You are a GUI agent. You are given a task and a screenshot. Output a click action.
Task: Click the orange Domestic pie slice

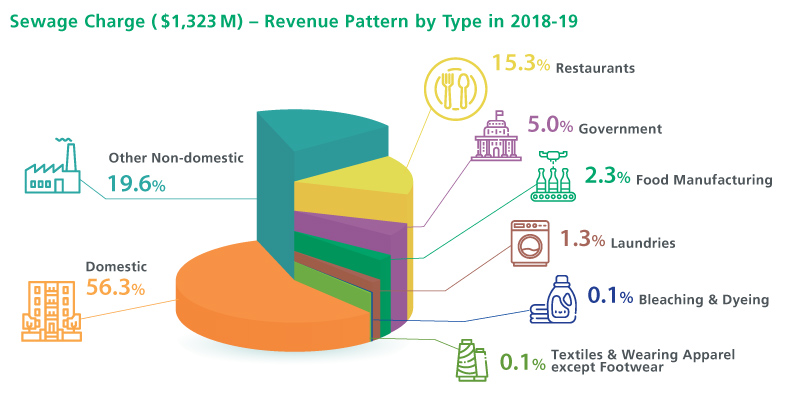[x=250, y=300]
